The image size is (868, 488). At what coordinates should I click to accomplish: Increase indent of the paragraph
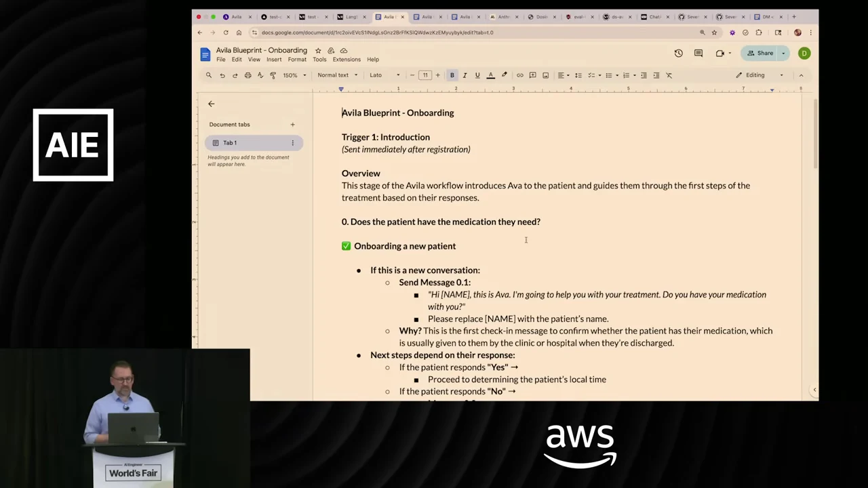click(x=656, y=75)
